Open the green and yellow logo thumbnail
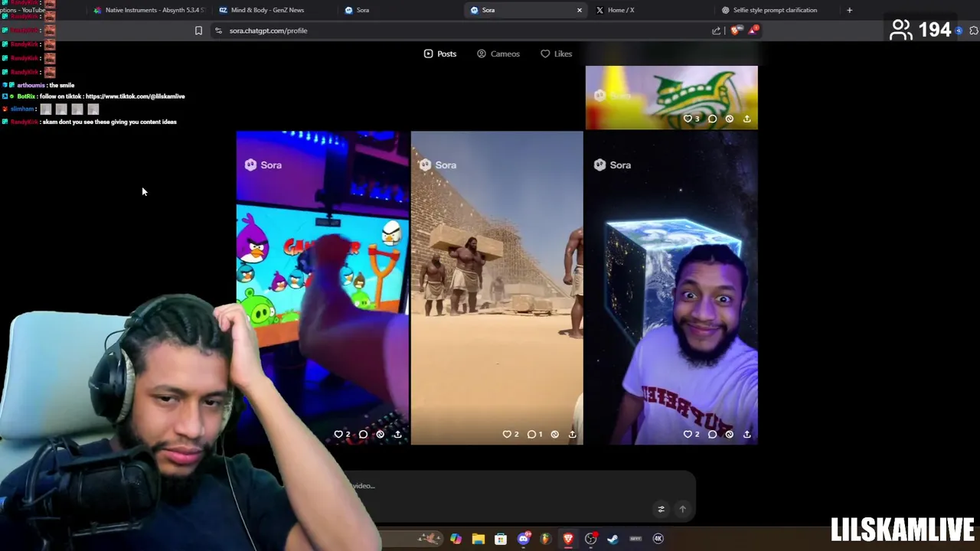This screenshot has height=551, width=980. (671, 97)
